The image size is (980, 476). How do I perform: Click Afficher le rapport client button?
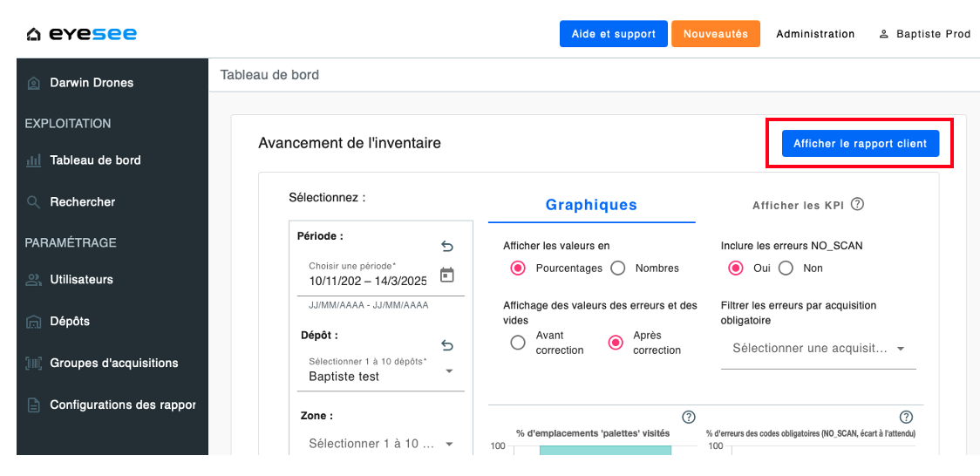click(x=860, y=144)
